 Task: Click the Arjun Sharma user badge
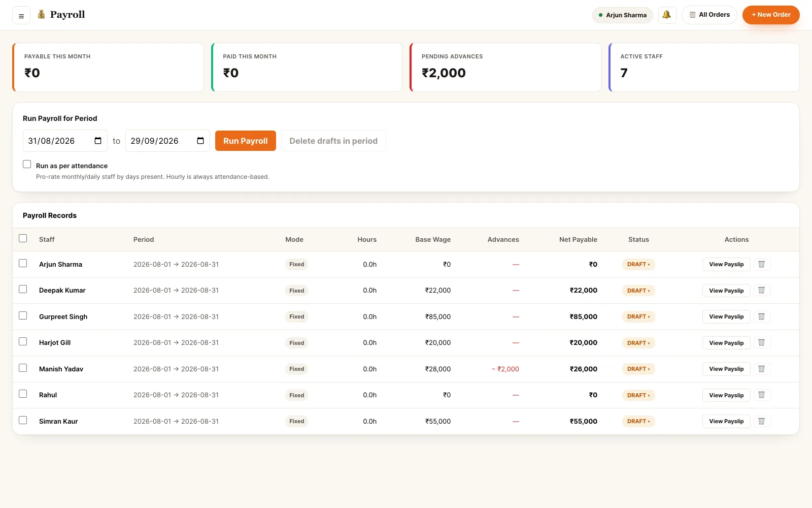click(623, 15)
